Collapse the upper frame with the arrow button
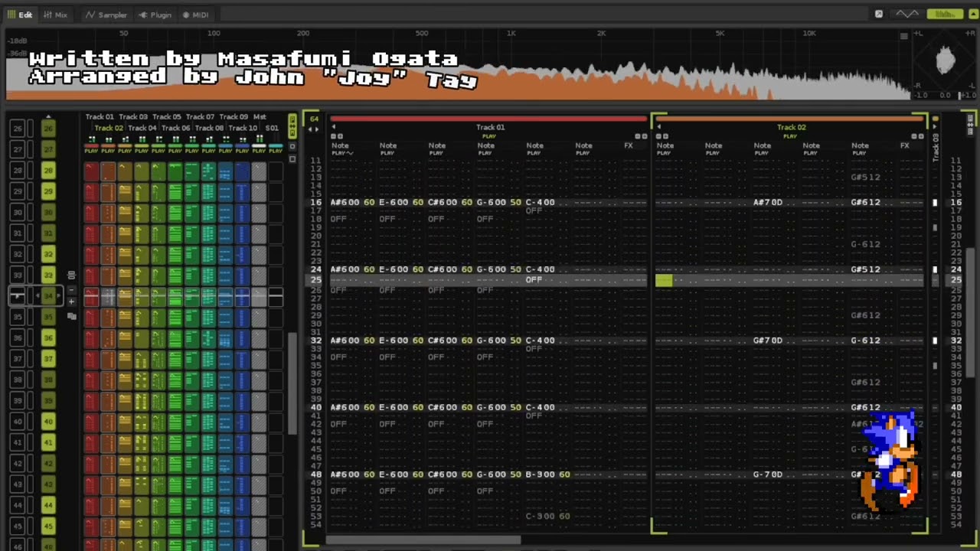Image resolution: width=980 pixels, height=551 pixels. [974, 14]
